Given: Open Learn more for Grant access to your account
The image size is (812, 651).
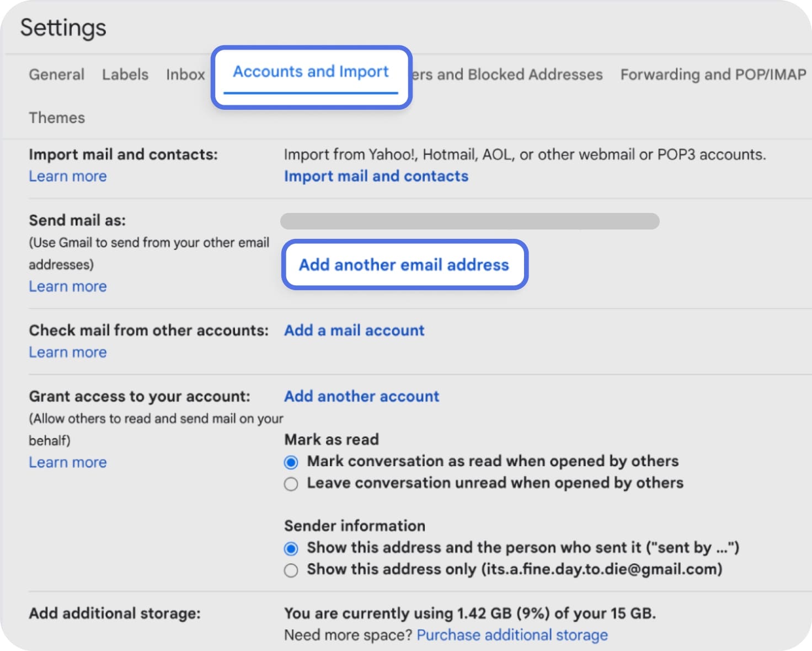Looking at the screenshot, I should (x=67, y=462).
